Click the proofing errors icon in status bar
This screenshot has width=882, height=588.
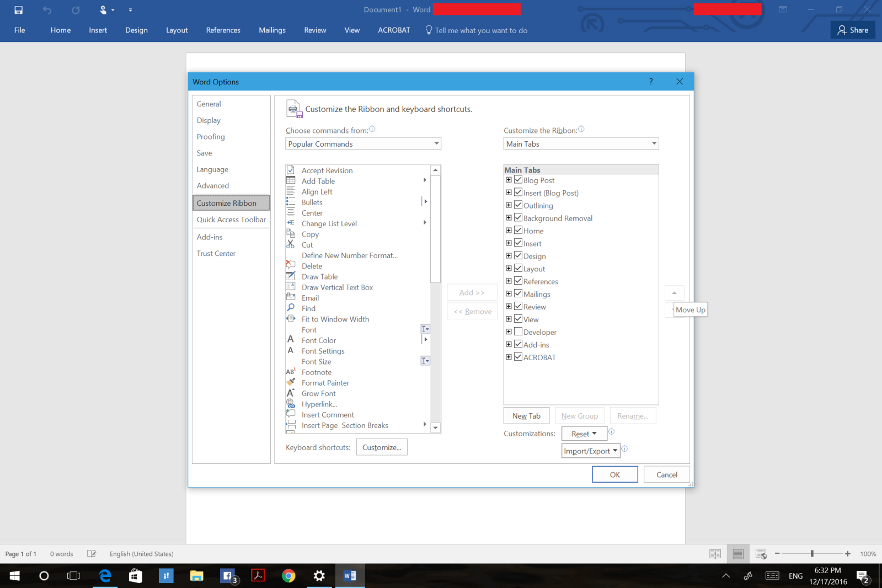click(92, 554)
